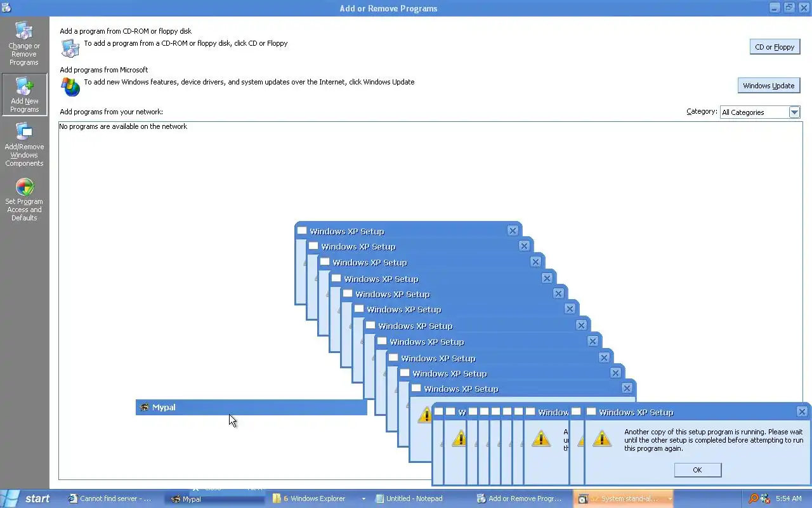The image size is (812, 508).
Task: Expand the Windows Explorer taskbar group arrow
Action: (363, 499)
